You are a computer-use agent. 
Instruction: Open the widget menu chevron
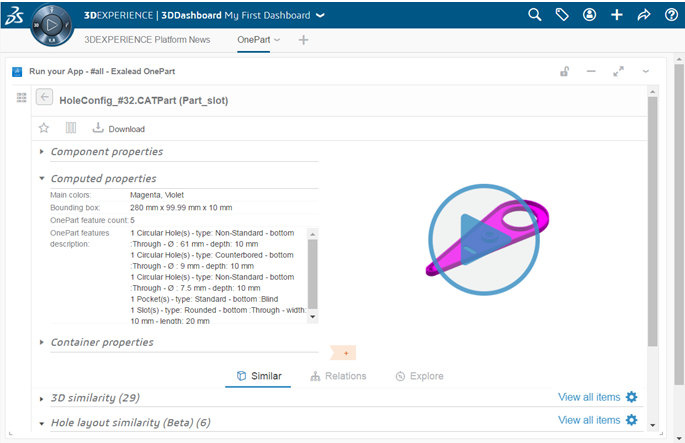646,71
